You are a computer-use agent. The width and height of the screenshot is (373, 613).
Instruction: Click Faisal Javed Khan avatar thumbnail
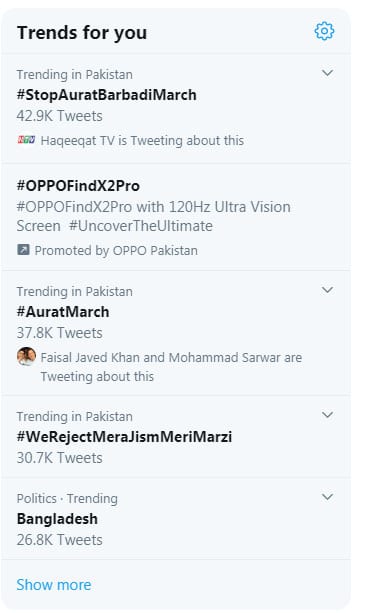click(x=26, y=357)
